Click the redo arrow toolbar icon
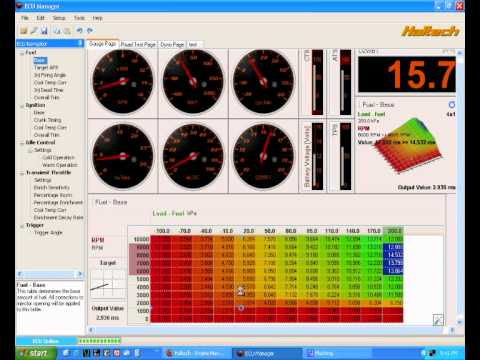Viewport: 480px width, 360px height. click(90, 30)
